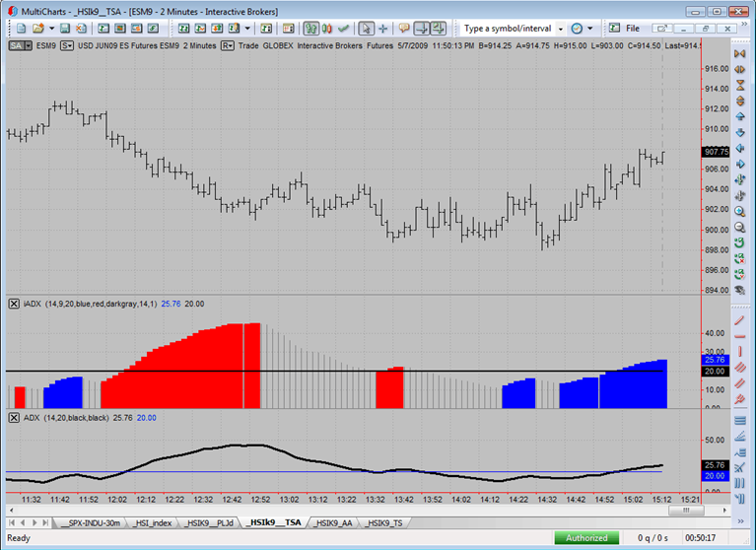Click the zoom out magnifier icon
Viewport: 756px width, 550px height.
pos(739,227)
